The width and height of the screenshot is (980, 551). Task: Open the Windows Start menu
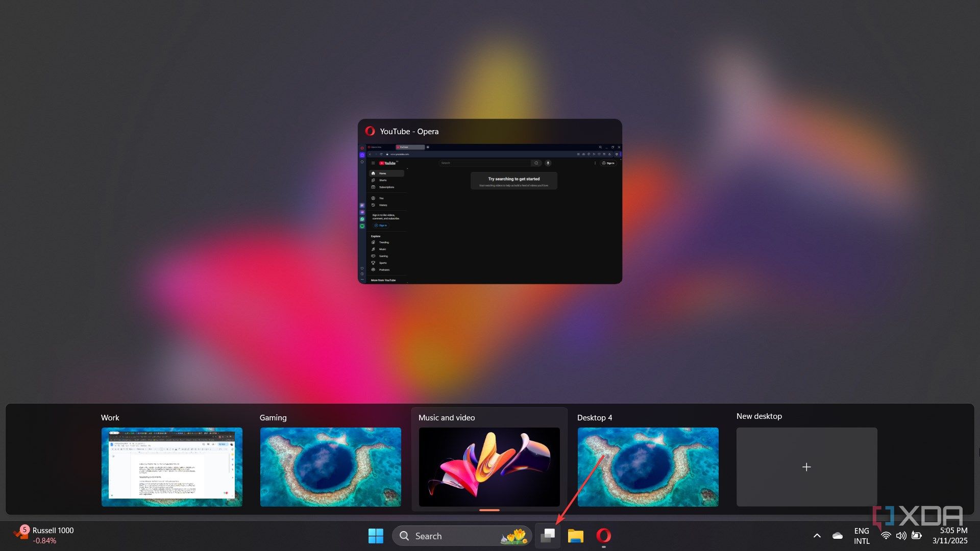(x=376, y=536)
